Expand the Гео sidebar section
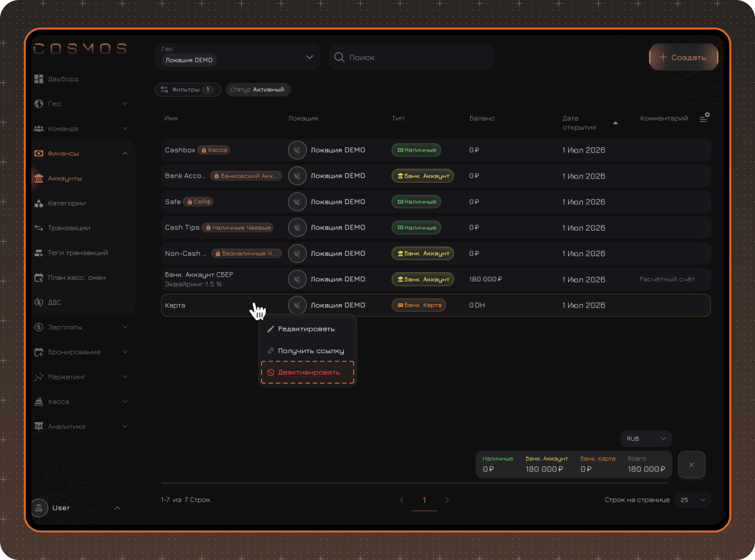Viewport: 755px width, 560px height. [x=125, y=104]
